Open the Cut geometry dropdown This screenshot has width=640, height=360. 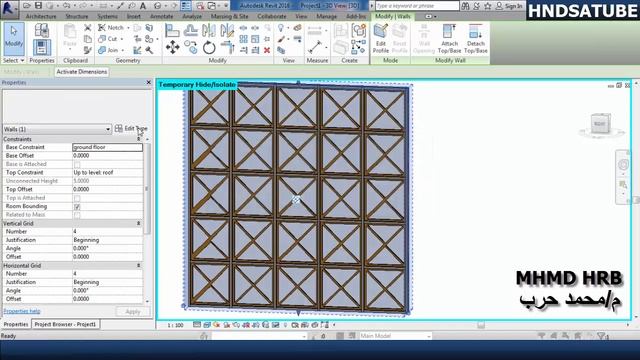pyautogui.click(x=122, y=39)
